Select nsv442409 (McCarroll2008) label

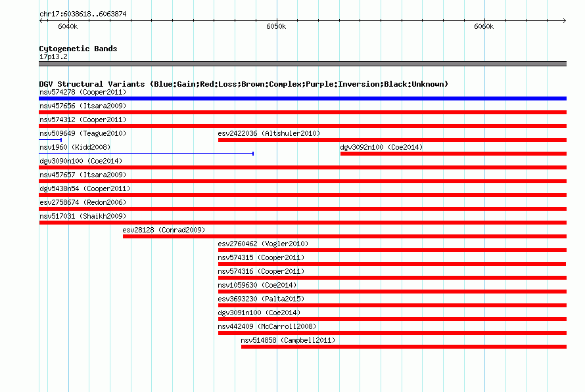[x=267, y=326]
